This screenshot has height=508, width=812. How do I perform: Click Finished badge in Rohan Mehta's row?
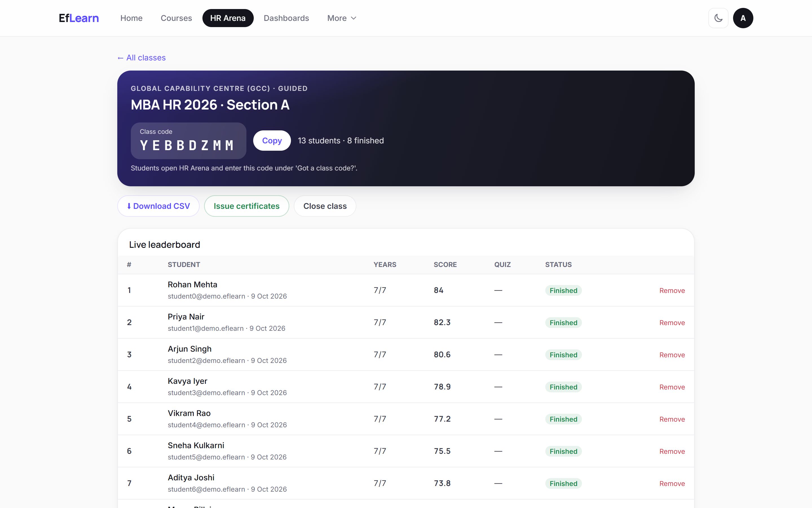coord(563,290)
